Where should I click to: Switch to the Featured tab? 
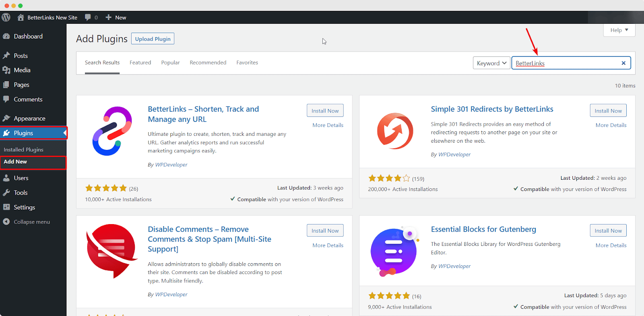pyautogui.click(x=140, y=62)
